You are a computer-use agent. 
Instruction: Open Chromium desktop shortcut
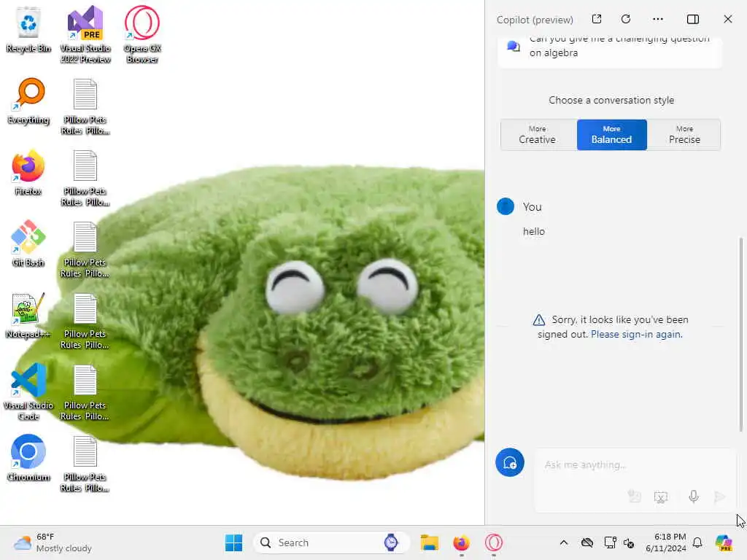coord(28,459)
